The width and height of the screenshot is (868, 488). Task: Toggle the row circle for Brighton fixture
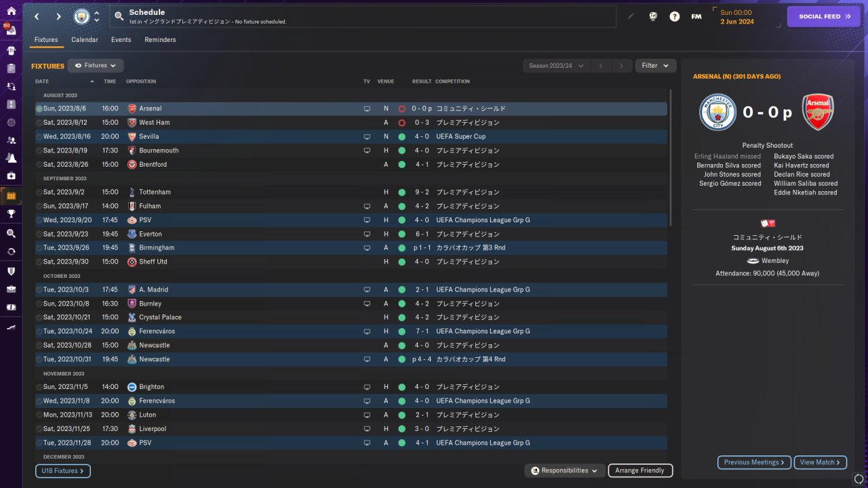point(39,387)
